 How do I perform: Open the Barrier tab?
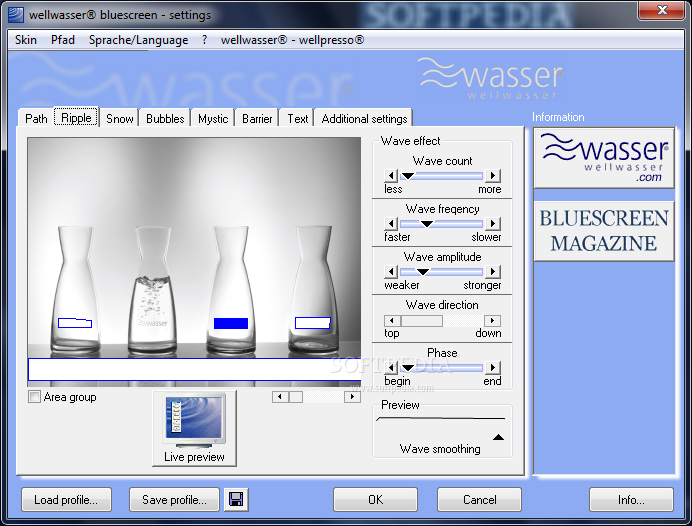click(x=257, y=119)
